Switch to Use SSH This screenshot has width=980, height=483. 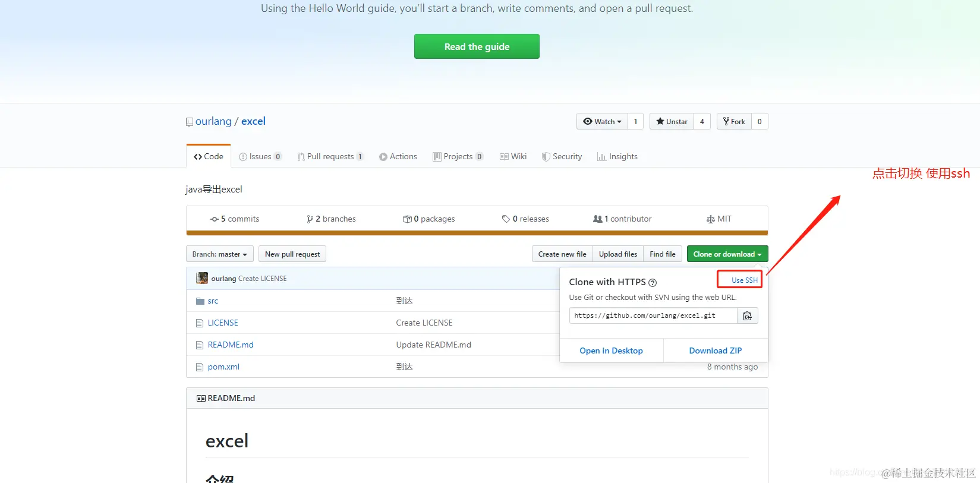744,280
